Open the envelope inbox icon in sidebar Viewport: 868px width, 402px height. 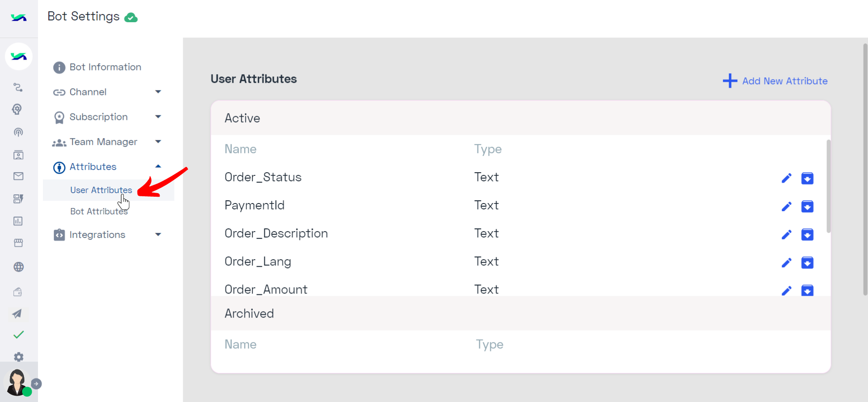tap(18, 176)
